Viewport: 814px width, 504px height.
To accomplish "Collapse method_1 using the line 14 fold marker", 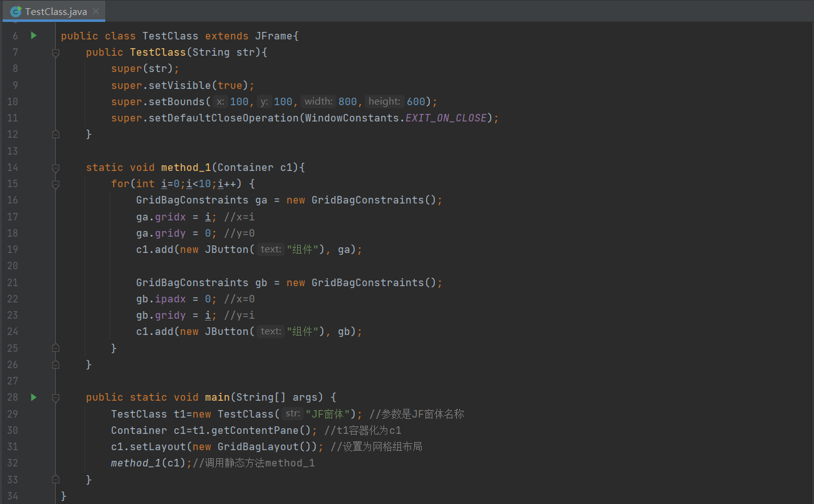I will click(x=56, y=167).
